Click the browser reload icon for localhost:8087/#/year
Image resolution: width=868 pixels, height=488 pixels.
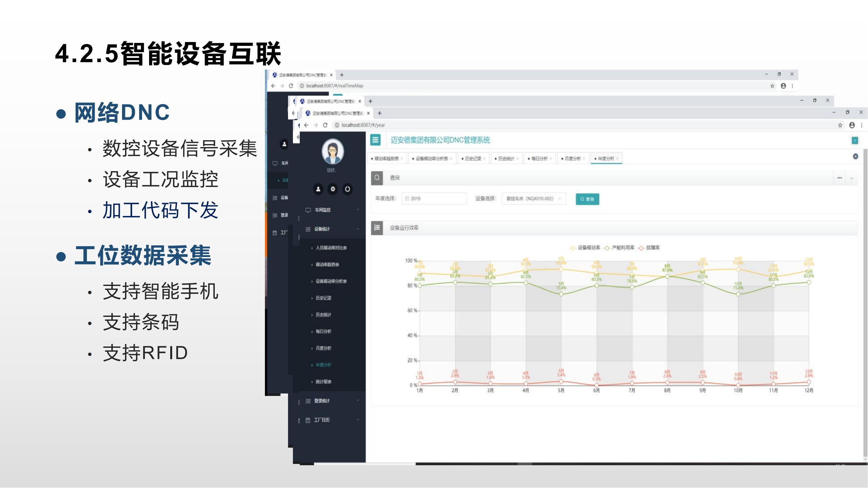click(x=325, y=125)
